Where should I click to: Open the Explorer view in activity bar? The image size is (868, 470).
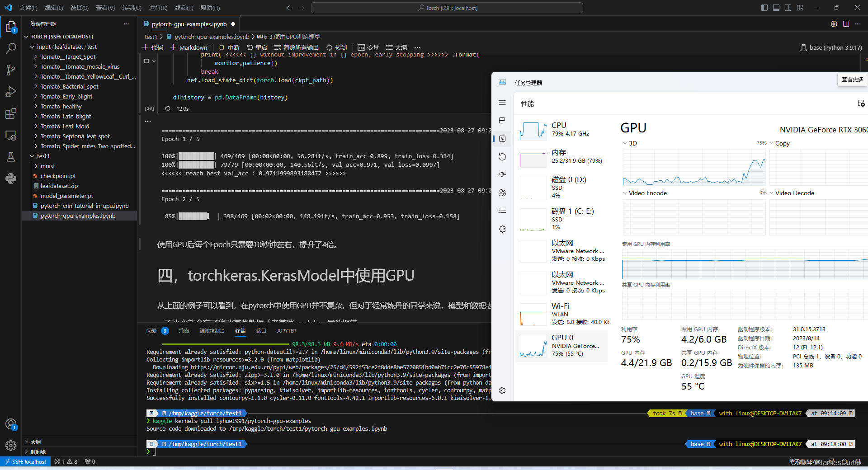(11, 27)
